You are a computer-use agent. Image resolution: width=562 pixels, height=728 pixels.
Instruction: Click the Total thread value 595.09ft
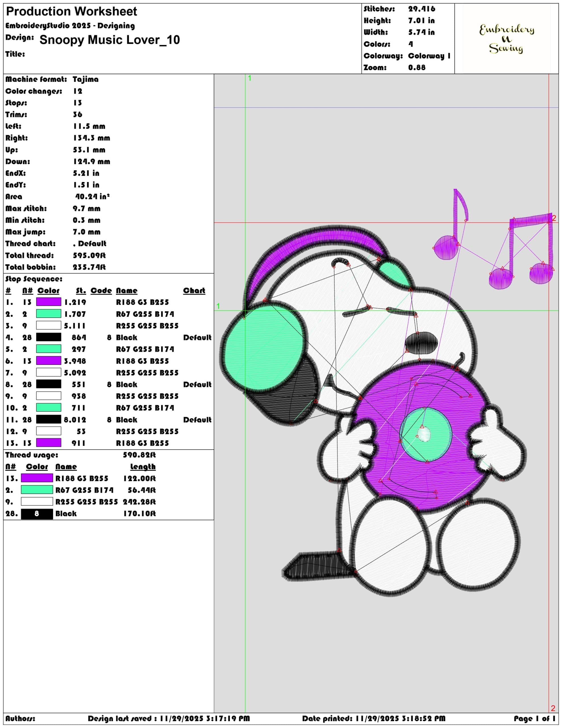point(89,255)
